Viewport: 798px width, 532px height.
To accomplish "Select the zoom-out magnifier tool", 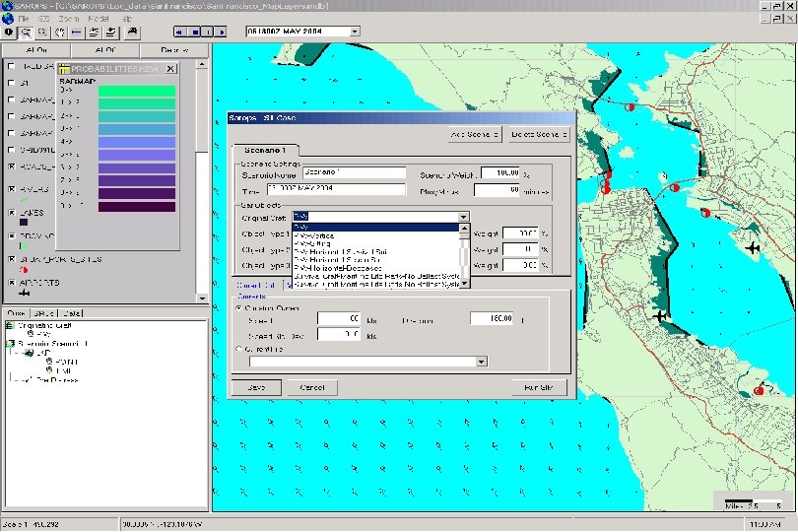I will (43, 32).
